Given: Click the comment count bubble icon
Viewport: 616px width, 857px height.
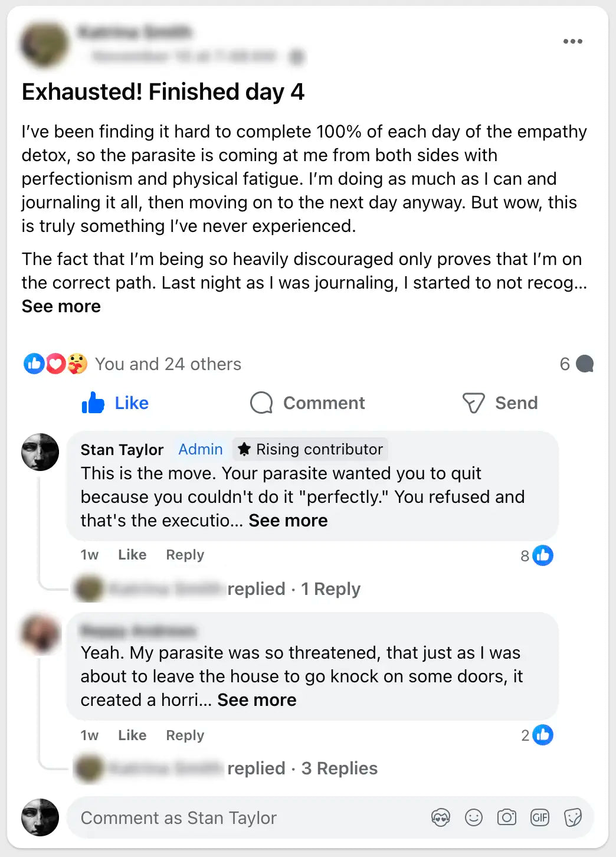Looking at the screenshot, I should pyautogui.click(x=584, y=364).
